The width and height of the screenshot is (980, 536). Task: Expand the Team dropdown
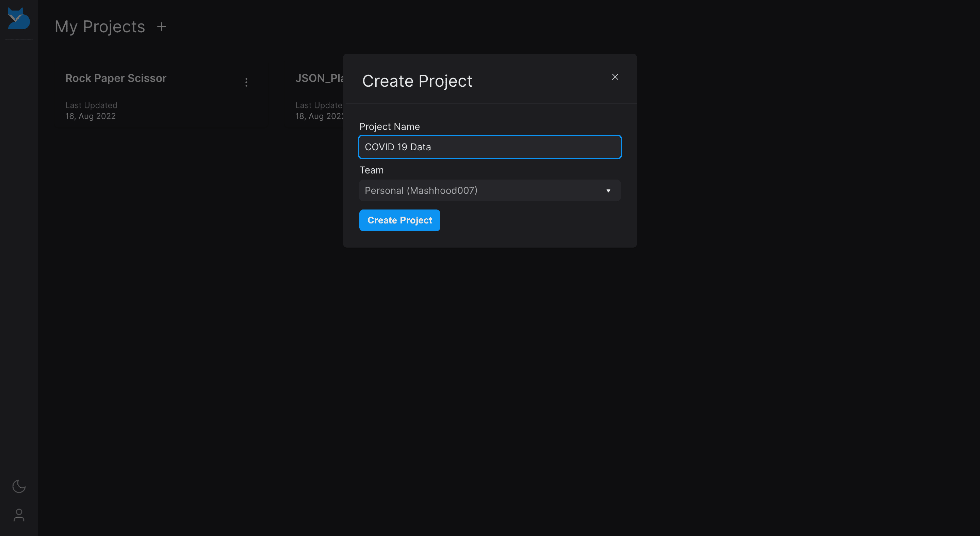pyautogui.click(x=490, y=190)
